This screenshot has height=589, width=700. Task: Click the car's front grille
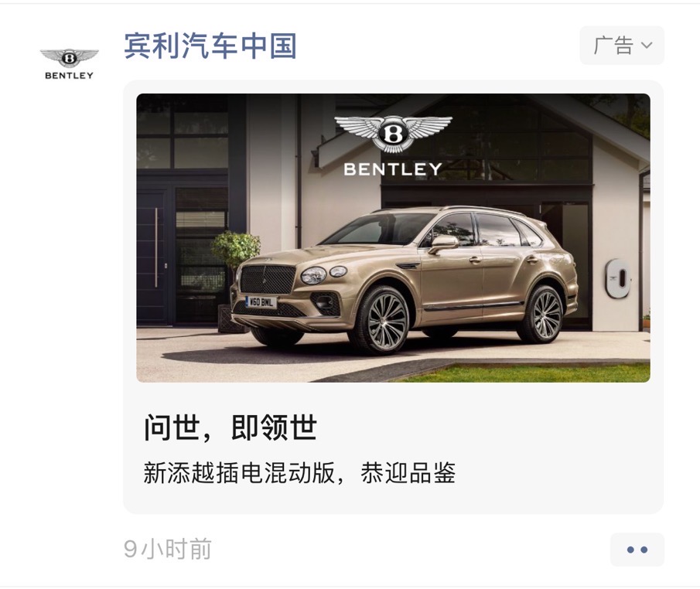[x=267, y=279]
